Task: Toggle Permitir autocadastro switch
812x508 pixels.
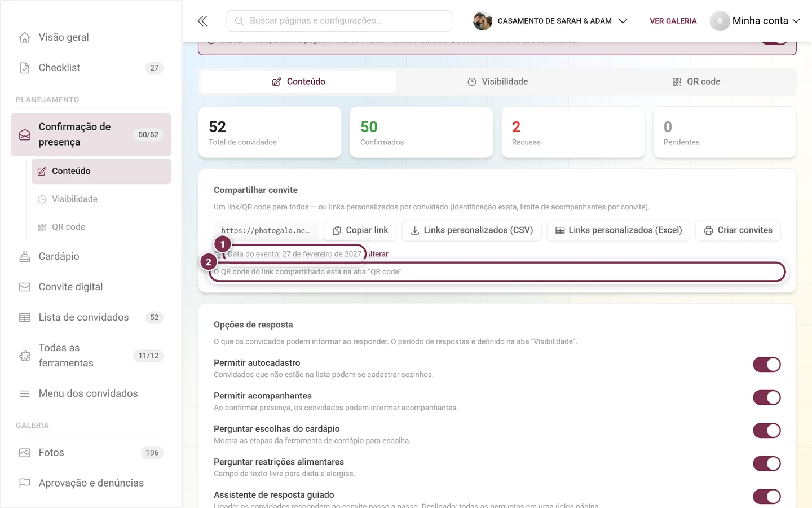Action: coord(767,365)
